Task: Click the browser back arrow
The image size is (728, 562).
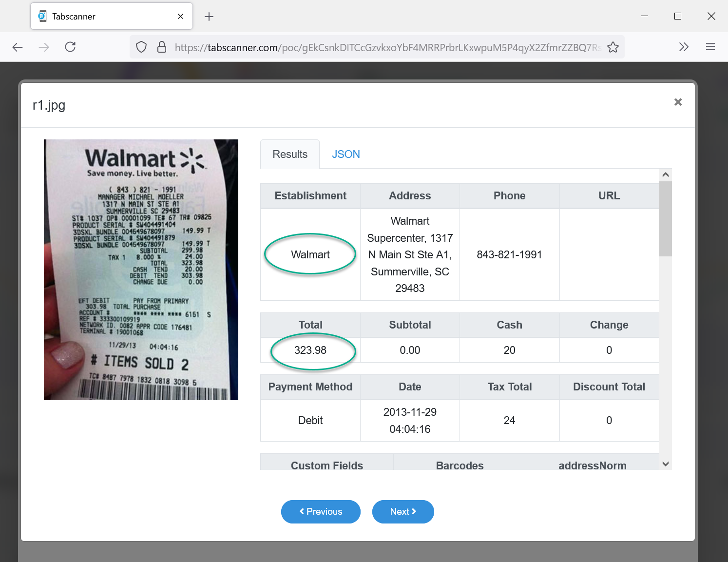Action: [x=18, y=47]
